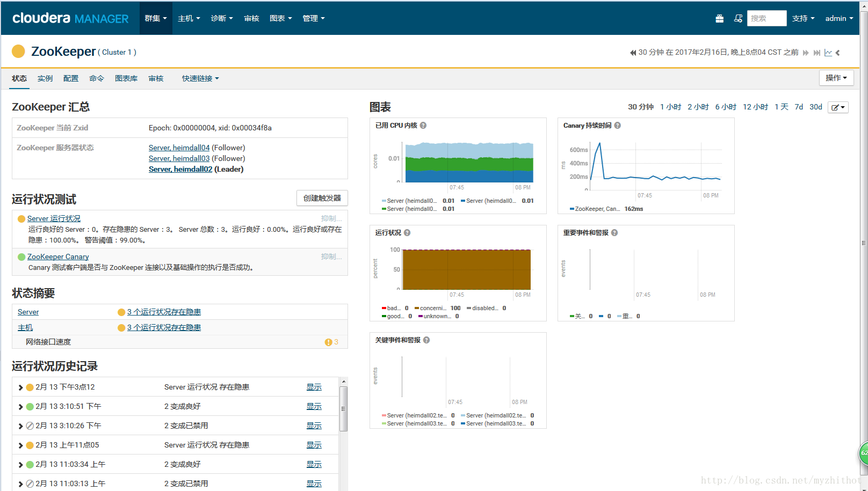This screenshot has width=868, height=491.
Task: Open the 管理 menu
Action: pos(314,18)
